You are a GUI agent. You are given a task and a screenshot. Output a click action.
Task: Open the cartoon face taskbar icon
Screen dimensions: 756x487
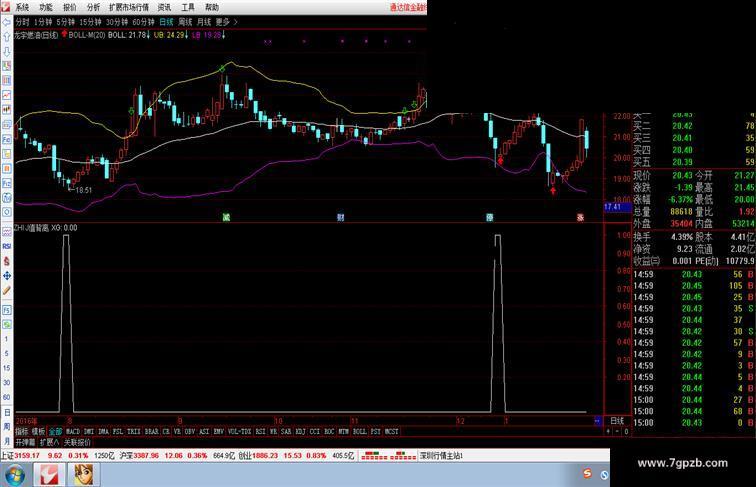click(83, 475)
